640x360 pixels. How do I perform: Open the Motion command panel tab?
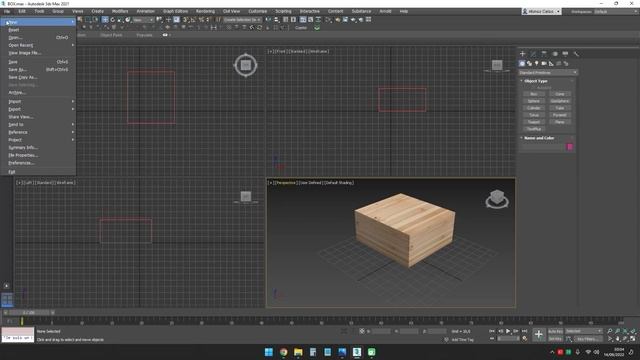click(555, 54)
